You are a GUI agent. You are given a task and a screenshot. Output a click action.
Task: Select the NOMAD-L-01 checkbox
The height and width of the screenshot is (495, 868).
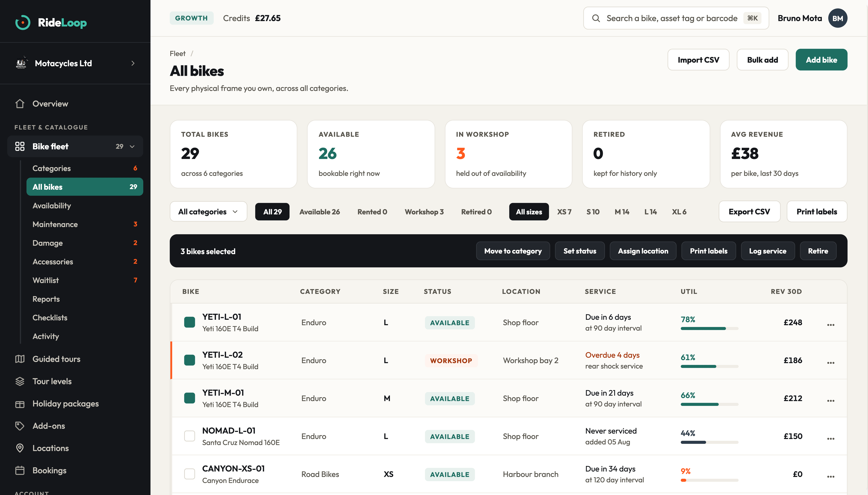click(189, 436)
